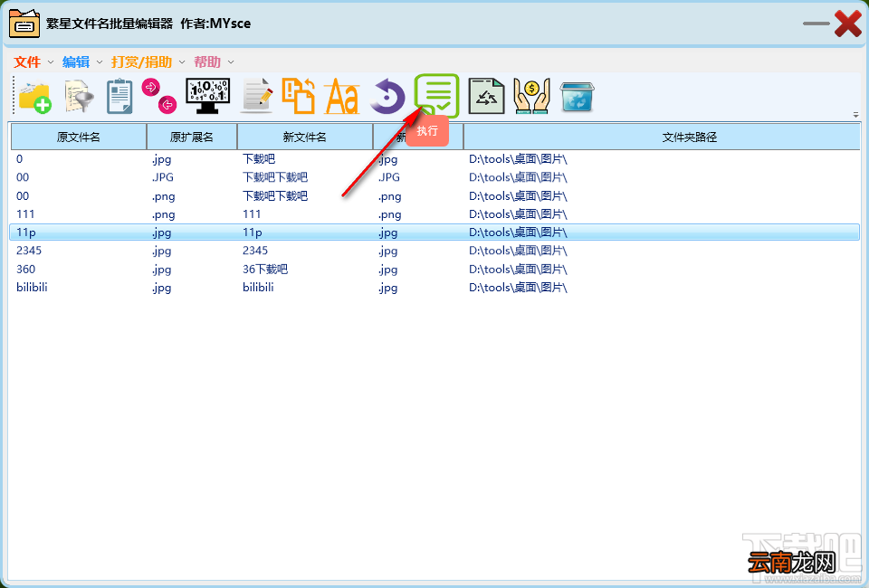Click the folder path in the bilibili row
869x588 pixels.
tap(518, 288)
